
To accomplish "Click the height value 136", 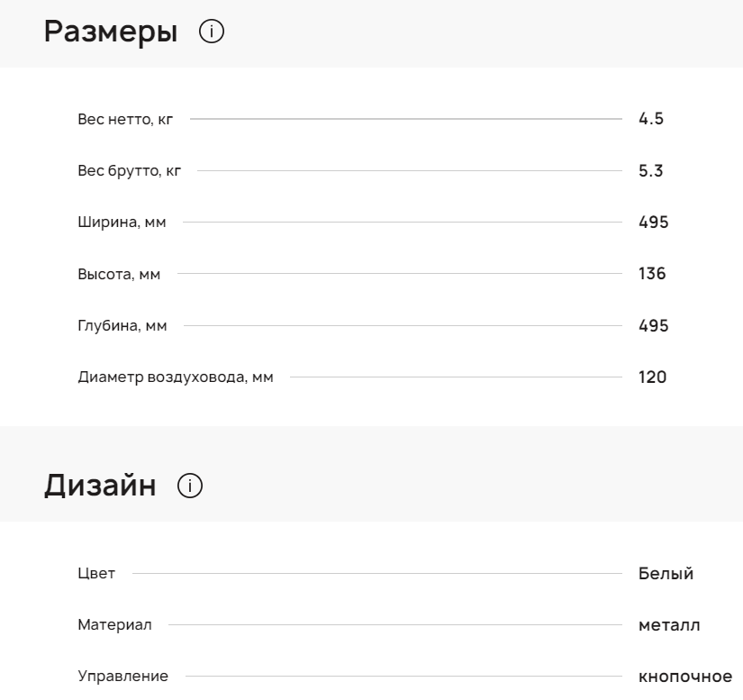I will coord(652,274).
